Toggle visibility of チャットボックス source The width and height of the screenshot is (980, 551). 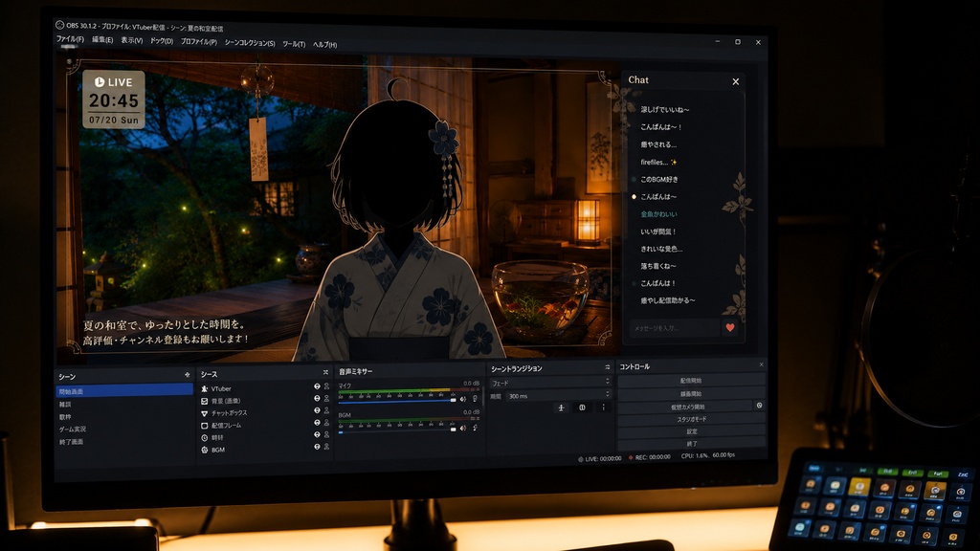click(x=317, y=410)
